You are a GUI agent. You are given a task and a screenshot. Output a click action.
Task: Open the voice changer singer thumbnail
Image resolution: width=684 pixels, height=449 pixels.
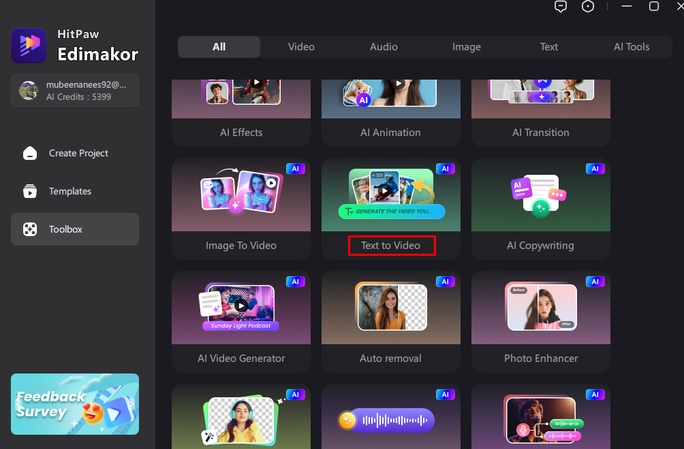(541, 417)
